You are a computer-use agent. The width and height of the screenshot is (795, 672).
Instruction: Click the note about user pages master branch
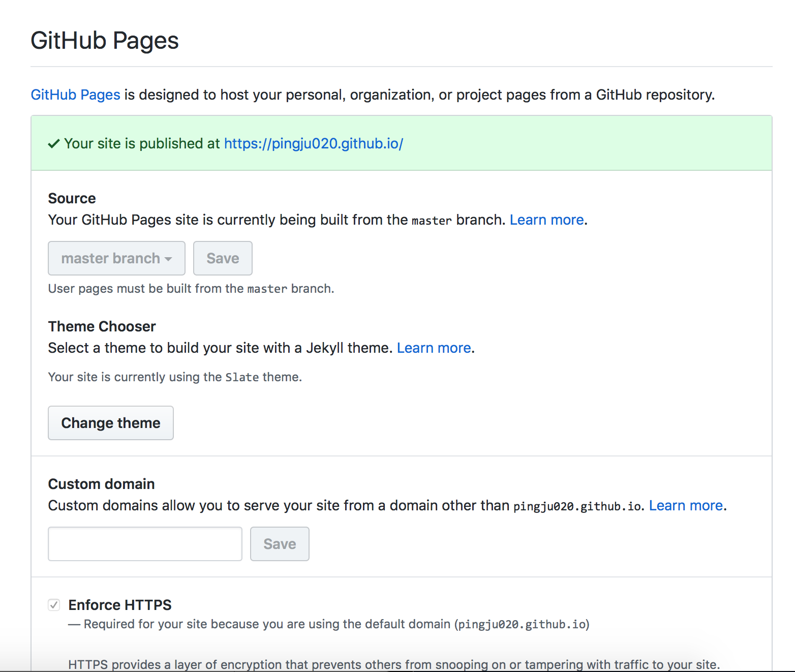click(191, 289)
